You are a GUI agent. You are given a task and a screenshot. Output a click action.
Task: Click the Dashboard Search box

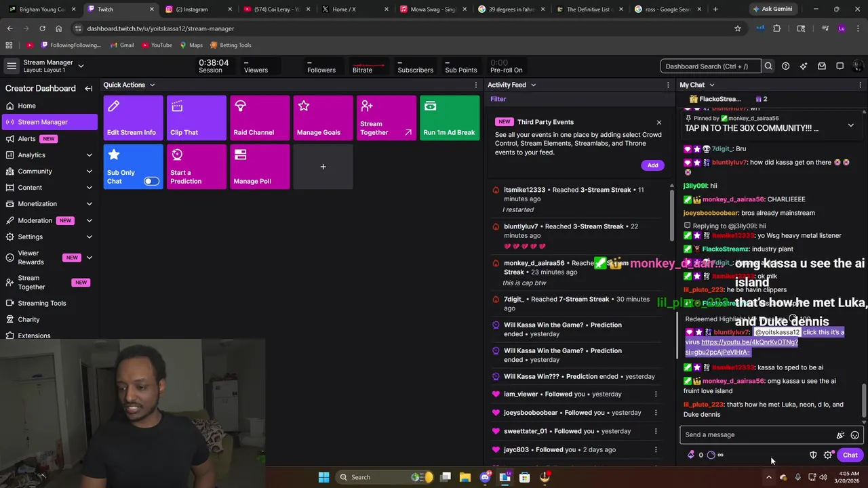pyautogui.click(x=711, y=66)
